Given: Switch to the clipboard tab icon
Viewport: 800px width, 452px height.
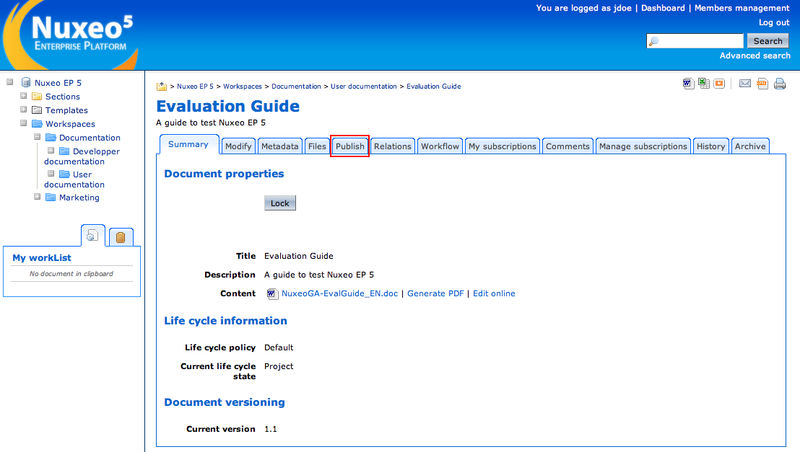Looking at the screenshot, I should (x=121, y=237).
